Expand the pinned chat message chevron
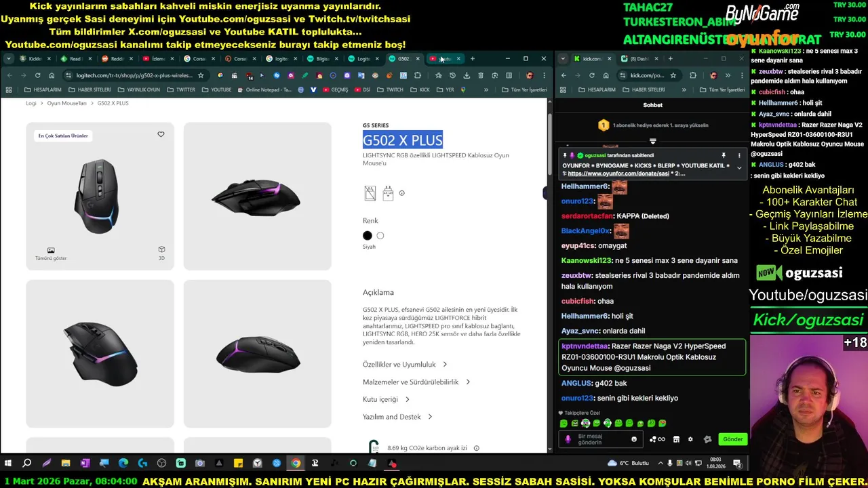This screenshot has height=488, width=868. [x=739, y=167]
